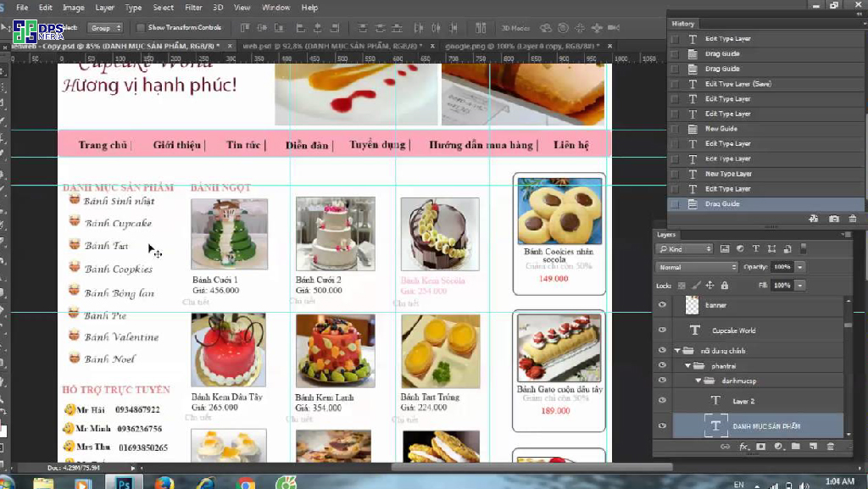868x489 pixels.
Task: Create a new layer icon
Action: click(x=813, y=447)
